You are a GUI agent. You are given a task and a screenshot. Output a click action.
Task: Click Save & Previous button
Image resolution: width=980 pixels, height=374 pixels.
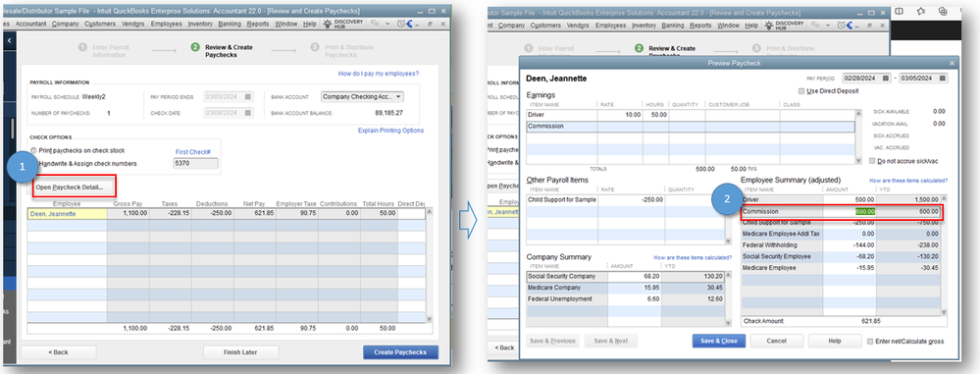pyautogui.click(x=553, y=342)
